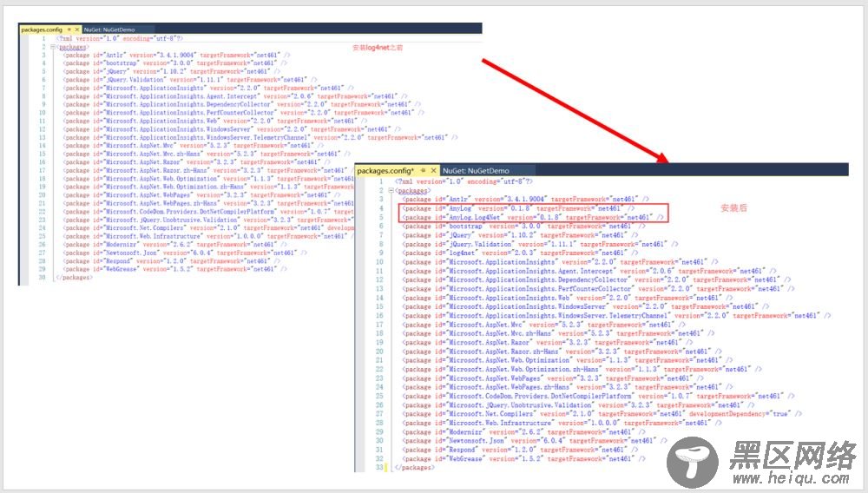Screen dimensions: 868x493
Task: Click Microsoft.AspNet.WebPages on line 23 of packages.config*
Action: [552, 378]
